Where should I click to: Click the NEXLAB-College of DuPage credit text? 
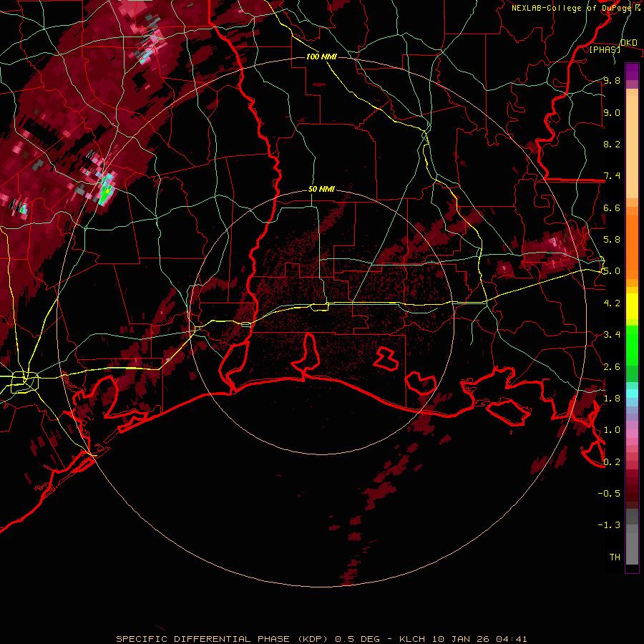[x=571, y=8]
